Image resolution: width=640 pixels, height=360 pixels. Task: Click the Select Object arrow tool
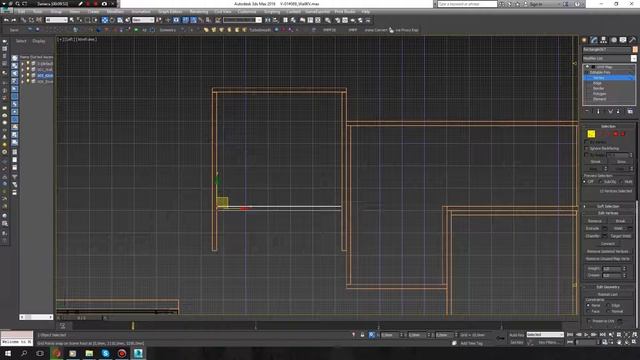tap(72, 20)
